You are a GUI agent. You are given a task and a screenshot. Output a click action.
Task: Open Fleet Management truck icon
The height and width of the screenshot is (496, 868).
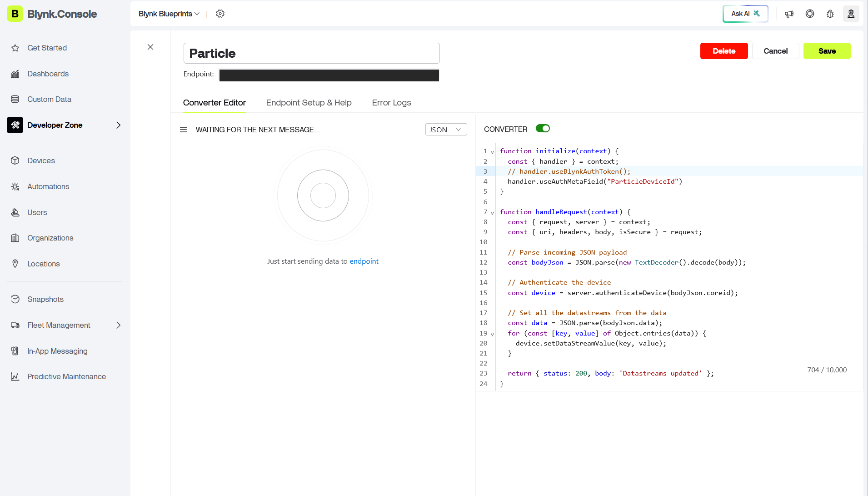(15, 325)
